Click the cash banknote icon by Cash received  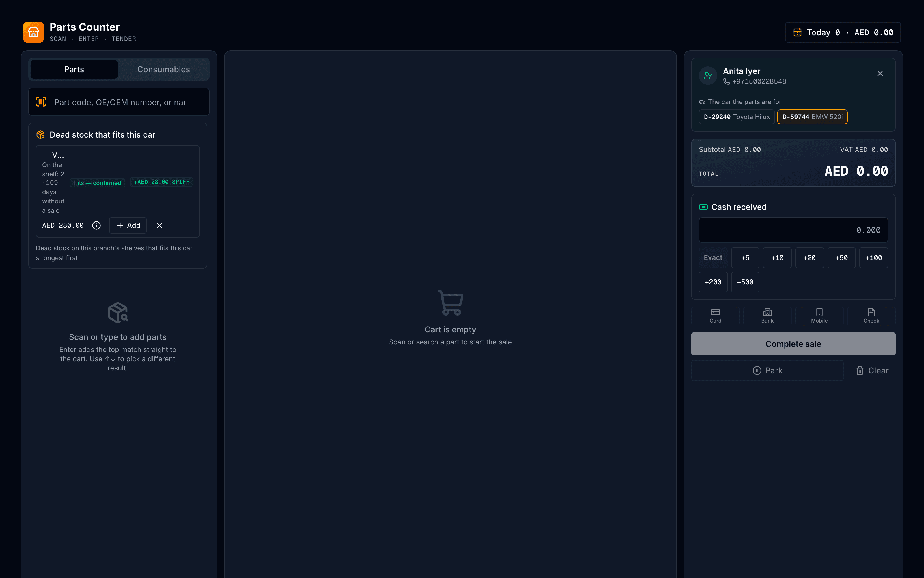pos(703,207)
